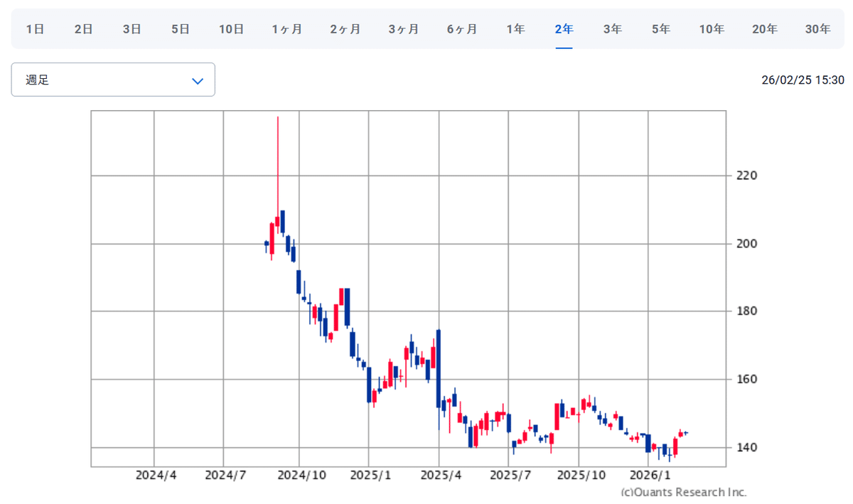Click the 2026/1 date axis label

(x=649, y=474)
